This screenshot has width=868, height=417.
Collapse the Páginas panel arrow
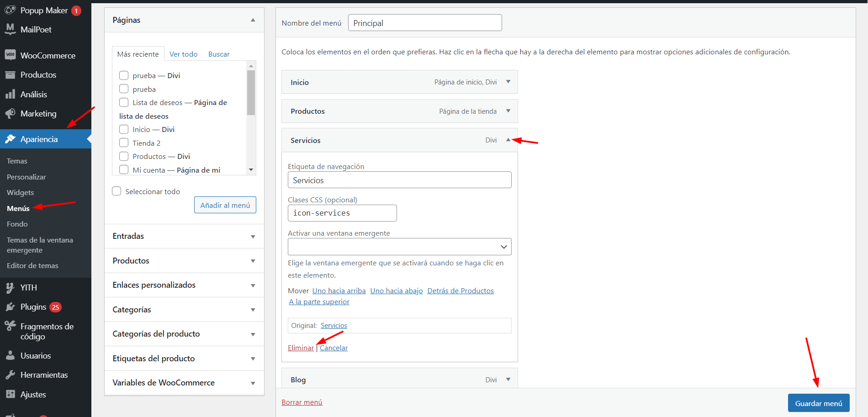253,20
